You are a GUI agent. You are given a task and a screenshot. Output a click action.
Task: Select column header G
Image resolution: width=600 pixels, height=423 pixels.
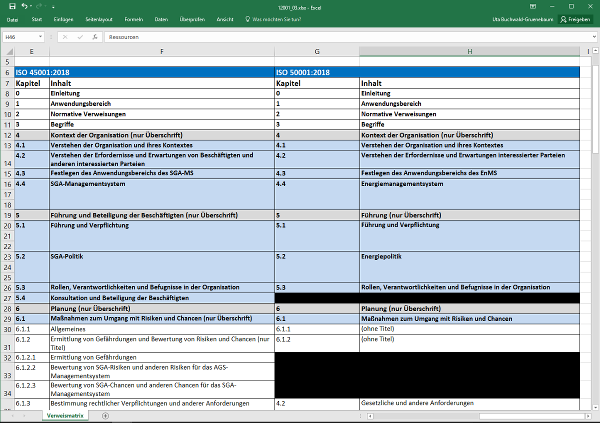point(316,50)
